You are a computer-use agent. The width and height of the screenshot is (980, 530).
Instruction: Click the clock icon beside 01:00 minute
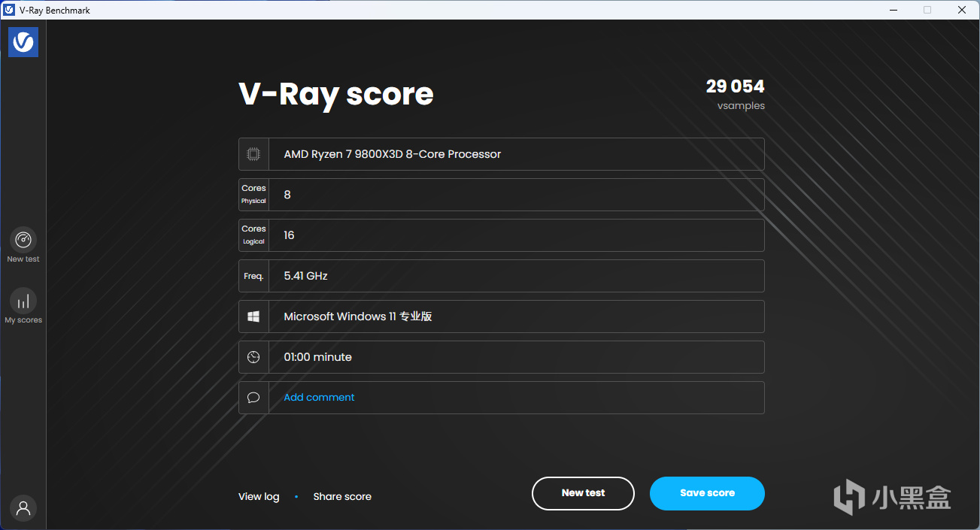tap(253, 357)
